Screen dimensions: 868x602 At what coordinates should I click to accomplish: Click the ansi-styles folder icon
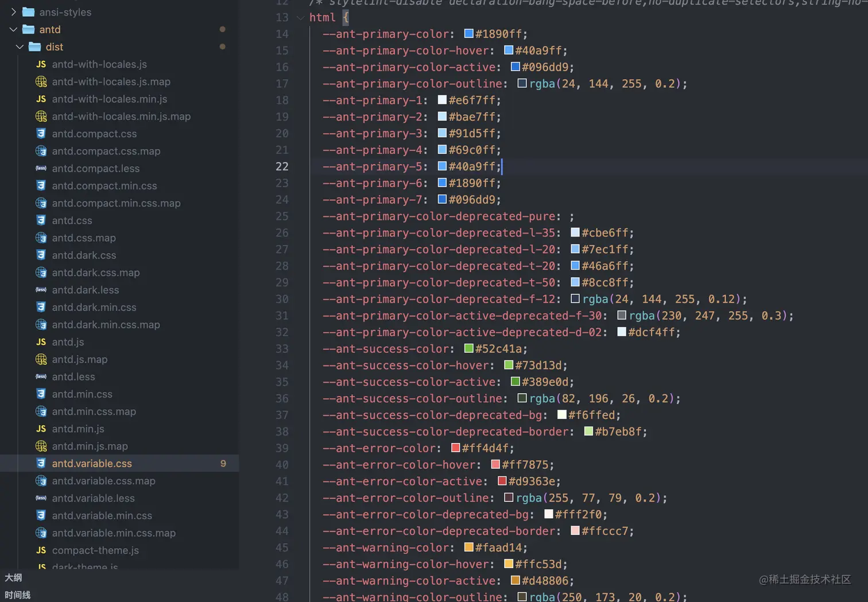28,12
